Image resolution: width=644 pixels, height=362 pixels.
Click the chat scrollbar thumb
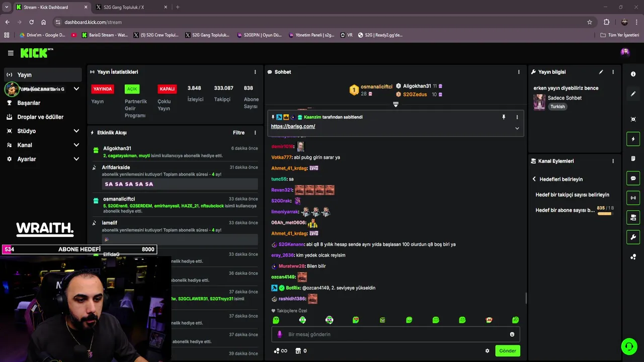(526, 299)
